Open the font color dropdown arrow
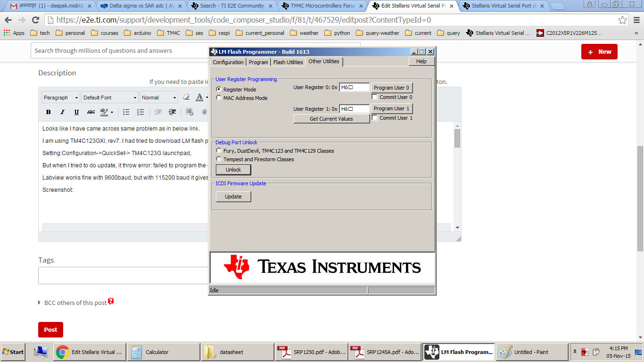 [x=206, y=98]
